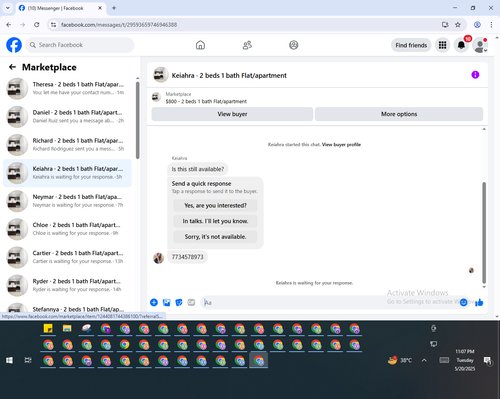Image resolution: width=500 pixels, height=399 pixels.
Task: Click the More options button
Action: pos(399,114)
